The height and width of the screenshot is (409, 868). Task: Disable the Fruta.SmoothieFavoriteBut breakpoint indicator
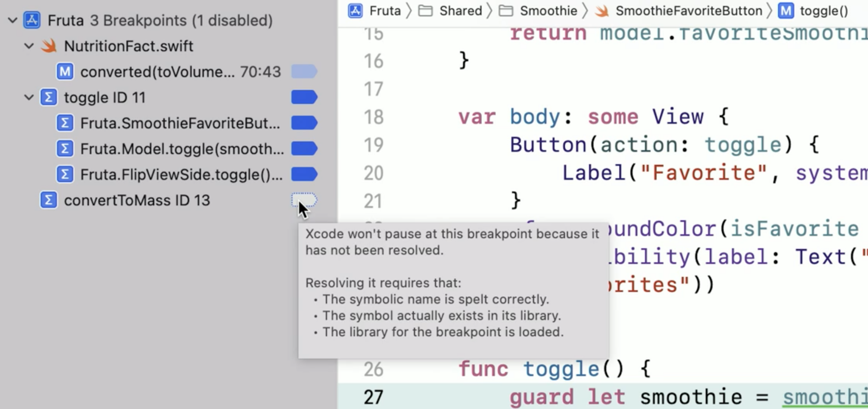coord(304,123)
